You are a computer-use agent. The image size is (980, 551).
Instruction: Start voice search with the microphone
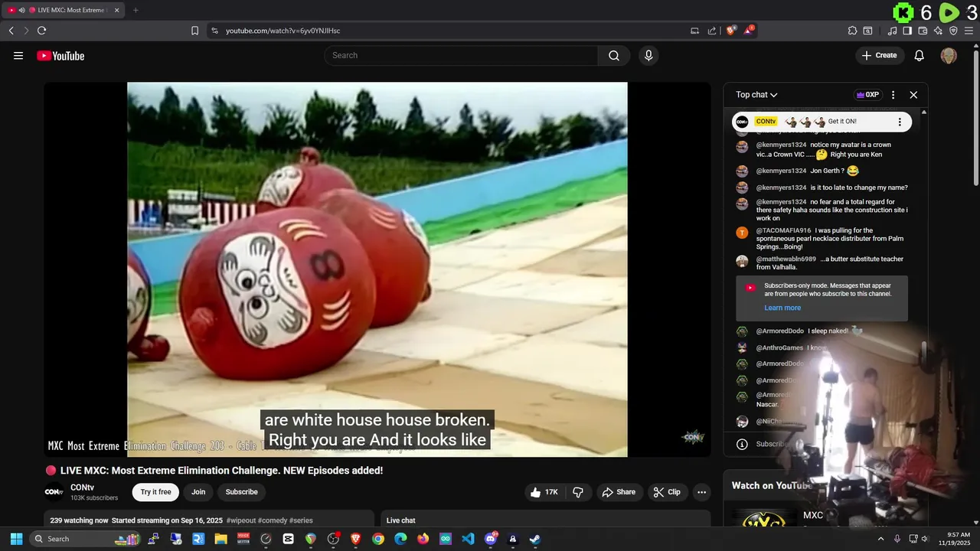tap(648, 55)
